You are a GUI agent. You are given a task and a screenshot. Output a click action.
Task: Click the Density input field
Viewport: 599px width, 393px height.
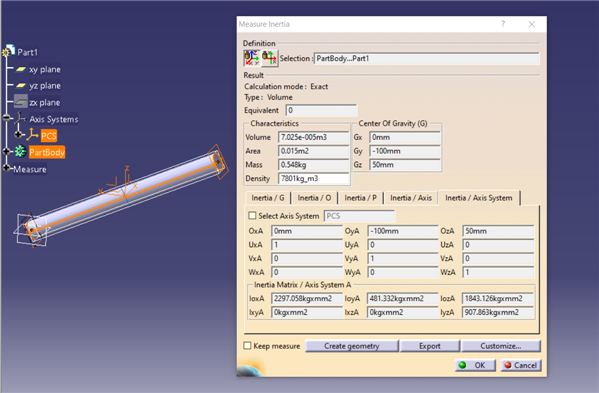click(314, 178)
